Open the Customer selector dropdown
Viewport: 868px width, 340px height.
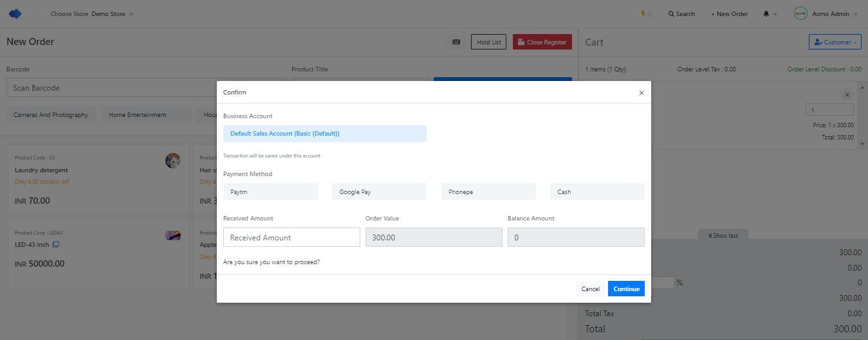[835, 42]
